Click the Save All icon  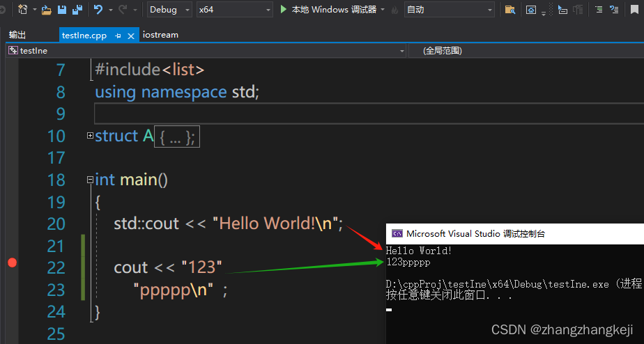(77, 10)
